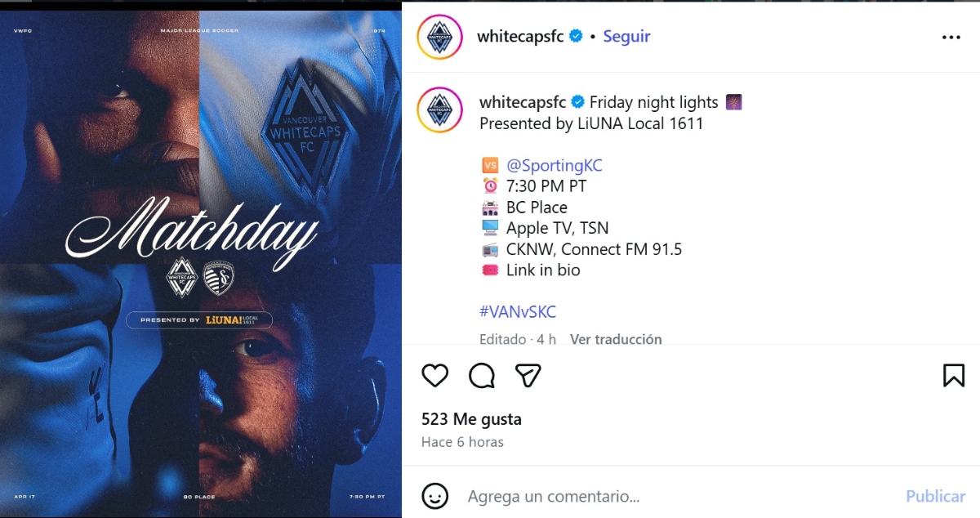Share the post with the paper plane icon
Viewport: 980px width, 518px height.
click(x=528, y=375)
